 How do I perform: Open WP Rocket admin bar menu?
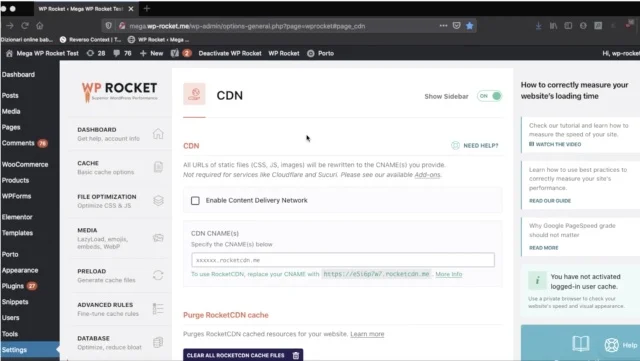(284, 53)
